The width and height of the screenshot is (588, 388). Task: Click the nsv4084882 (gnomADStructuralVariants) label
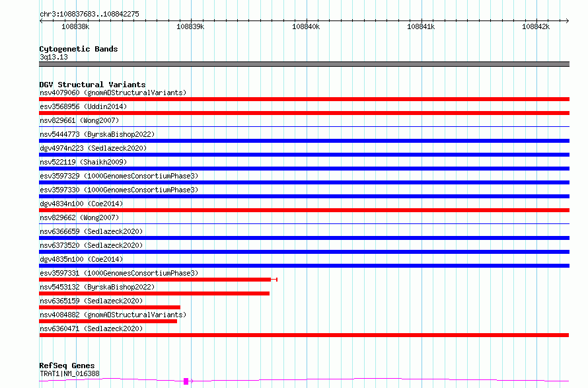[x=113, y=315]
